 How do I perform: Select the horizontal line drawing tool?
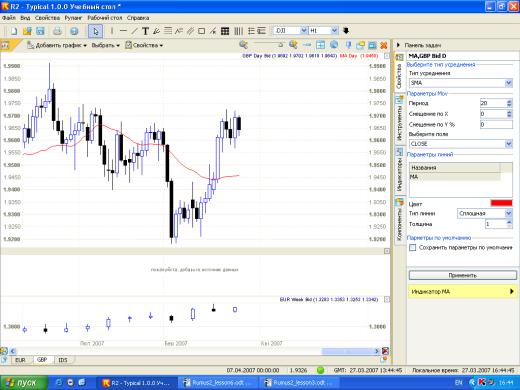point(123,31)
